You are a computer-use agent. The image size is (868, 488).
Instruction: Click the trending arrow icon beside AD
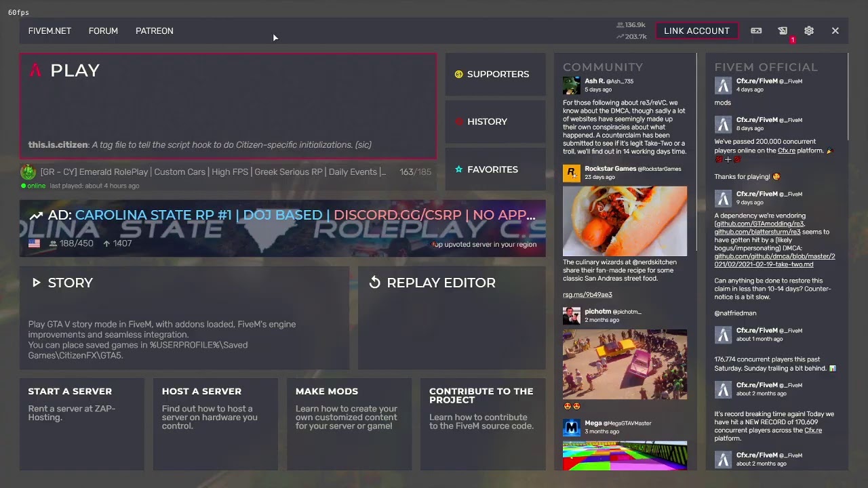pos(36,216)
